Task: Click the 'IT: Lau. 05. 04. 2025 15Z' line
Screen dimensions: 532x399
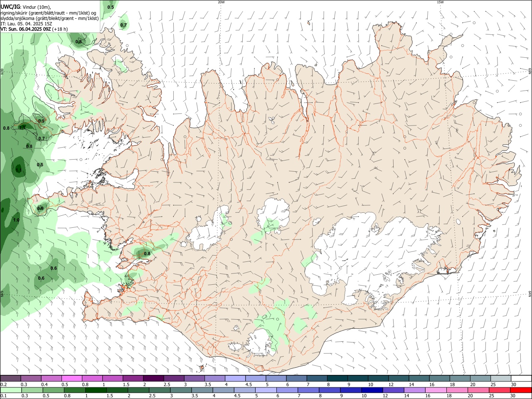Action: point(26,24)
